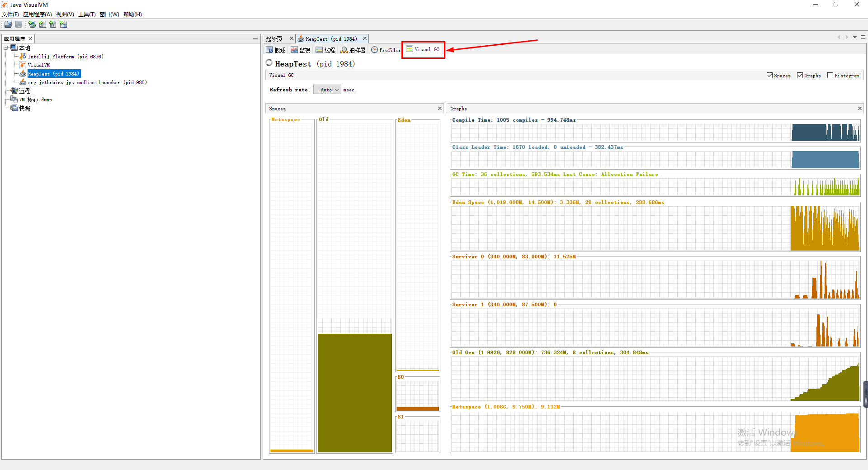Image resolution: width=868 pixels, height=470 pixels.
Task: Click the Survivor 0 graph
Action: coord(655,280)
